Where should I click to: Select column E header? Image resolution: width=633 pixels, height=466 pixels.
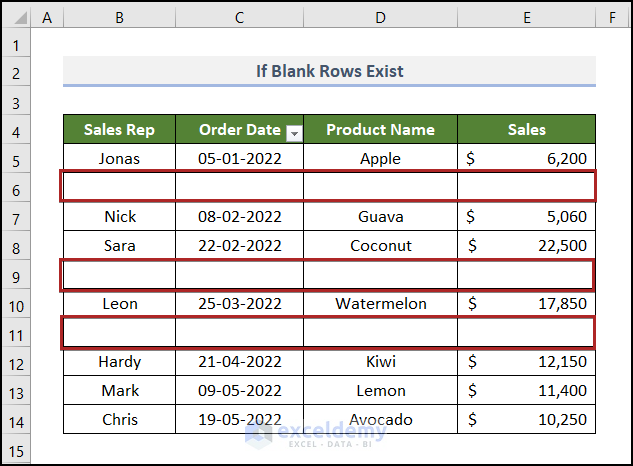(526, 17)
